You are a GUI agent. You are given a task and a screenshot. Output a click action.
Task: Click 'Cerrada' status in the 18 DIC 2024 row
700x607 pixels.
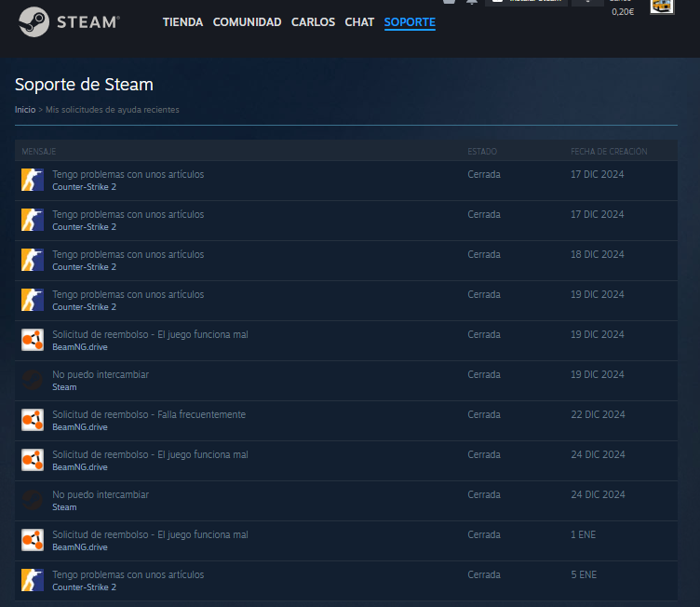pos(484,254)
